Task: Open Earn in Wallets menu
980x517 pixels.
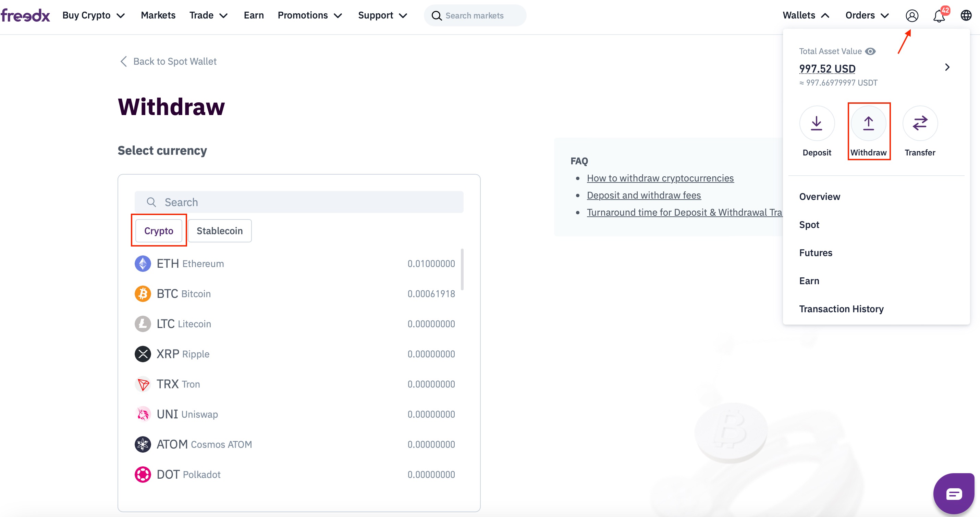Action: [x=809, y=281]
